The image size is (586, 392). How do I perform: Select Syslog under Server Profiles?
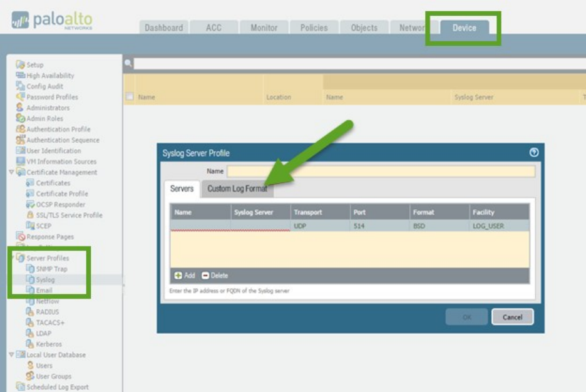pos(45,279)
